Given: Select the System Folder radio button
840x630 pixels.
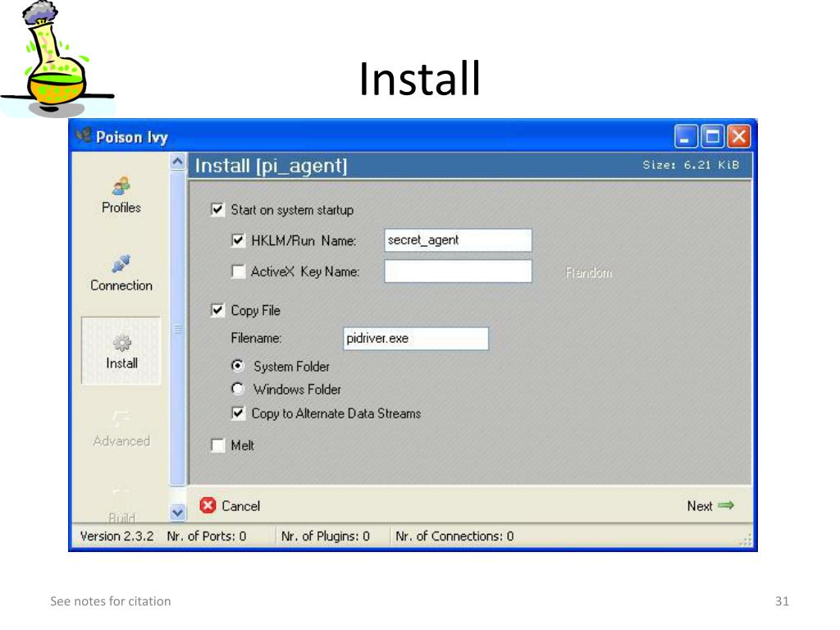Looking at the screenshot, I should (237, 366).
